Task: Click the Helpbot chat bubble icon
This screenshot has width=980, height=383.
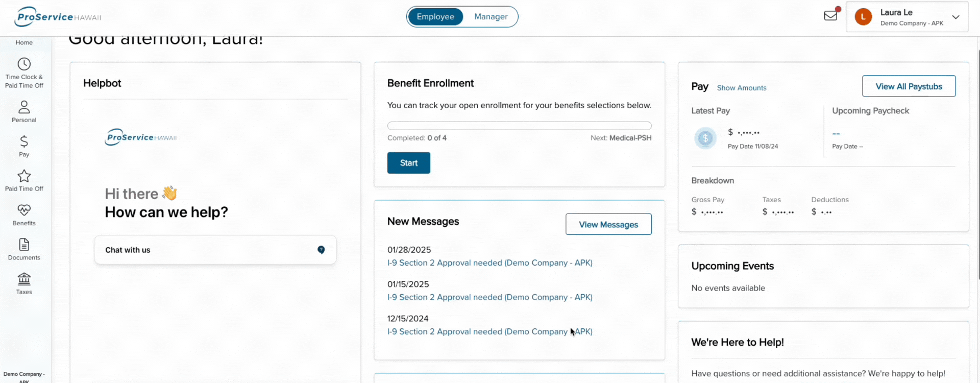Action: (321, 250)
